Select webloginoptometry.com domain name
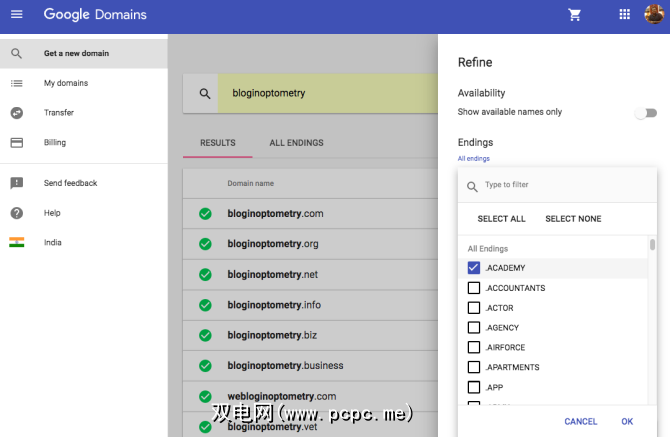670x437 pixels. [282, 396]
